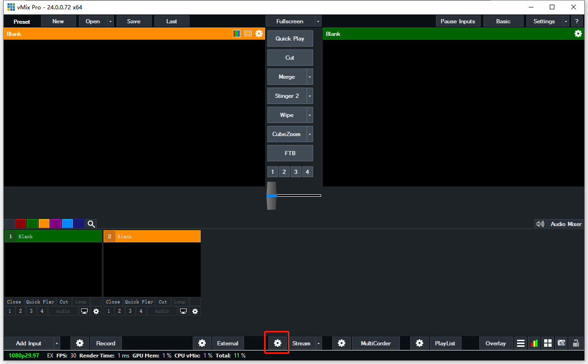Click Close on input 2
Viewport: 588px width, 364px height.
point(113,302)
